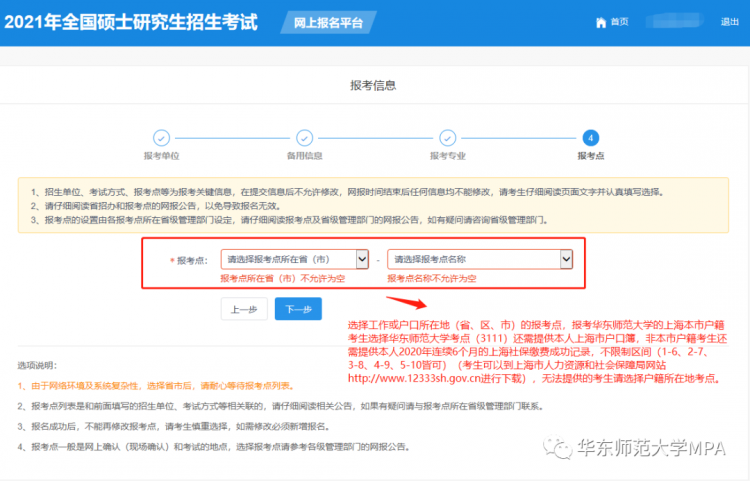
Task: Click the 2021年全国硕士研究生招生考试 title
Action: (130, 22)
